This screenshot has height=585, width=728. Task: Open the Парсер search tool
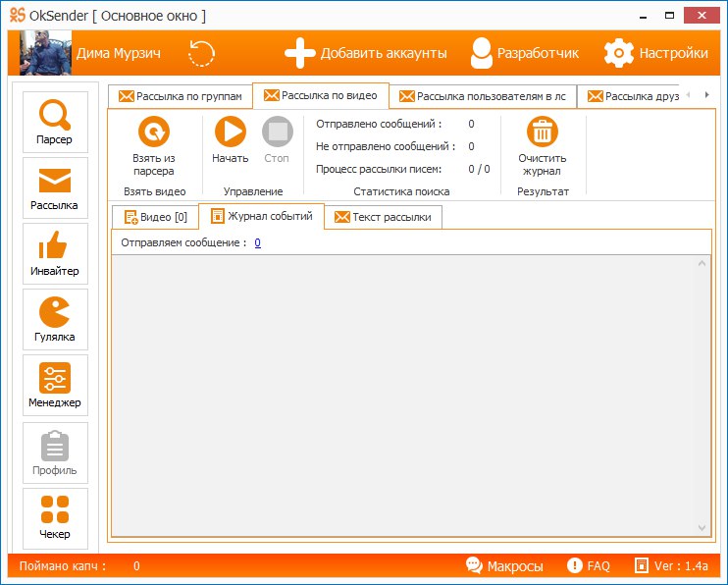pyautogui.click(x=55, y=122)
